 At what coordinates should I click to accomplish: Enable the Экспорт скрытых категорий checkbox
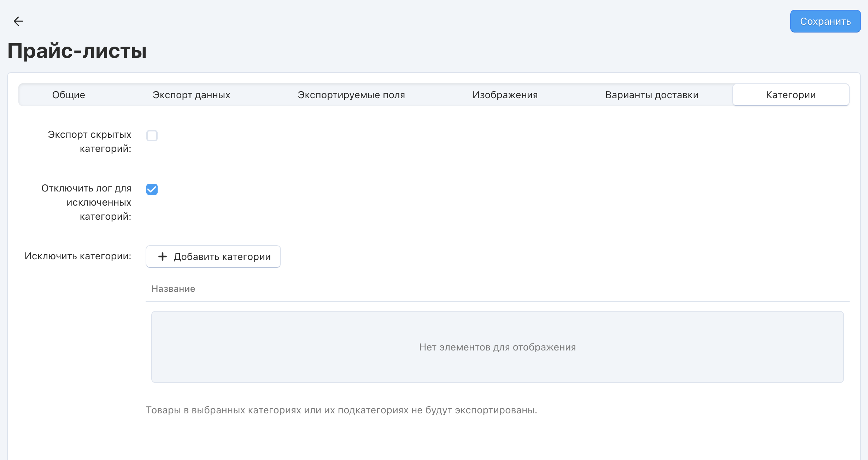pyautogui.click(x=152, y=136)
